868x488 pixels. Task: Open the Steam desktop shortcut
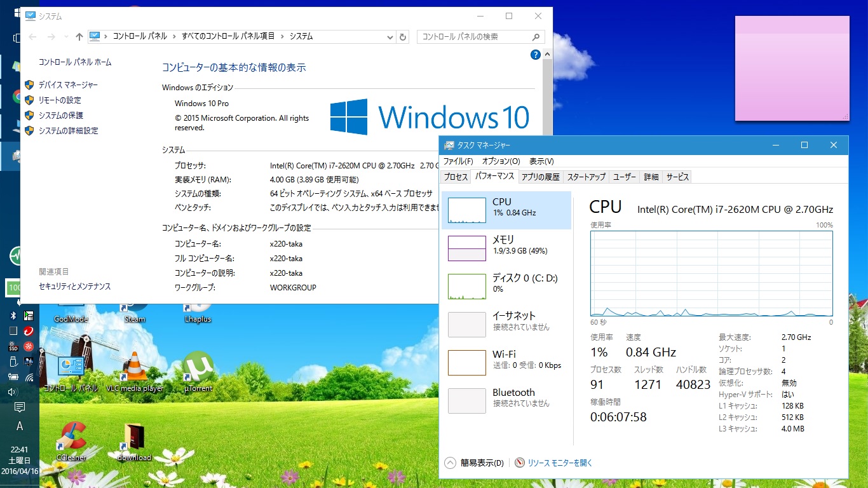(135, 313)
